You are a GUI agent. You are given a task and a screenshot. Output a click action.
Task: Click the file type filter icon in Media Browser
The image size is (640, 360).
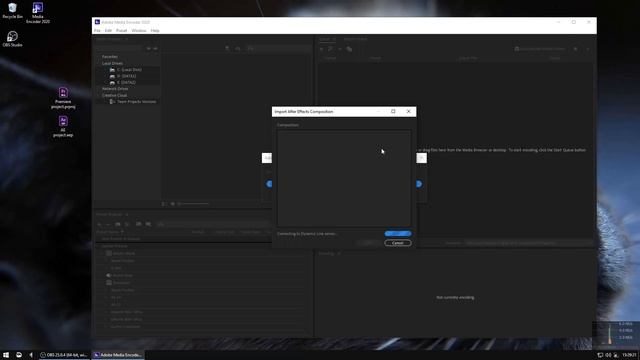(x=227, y=49)
